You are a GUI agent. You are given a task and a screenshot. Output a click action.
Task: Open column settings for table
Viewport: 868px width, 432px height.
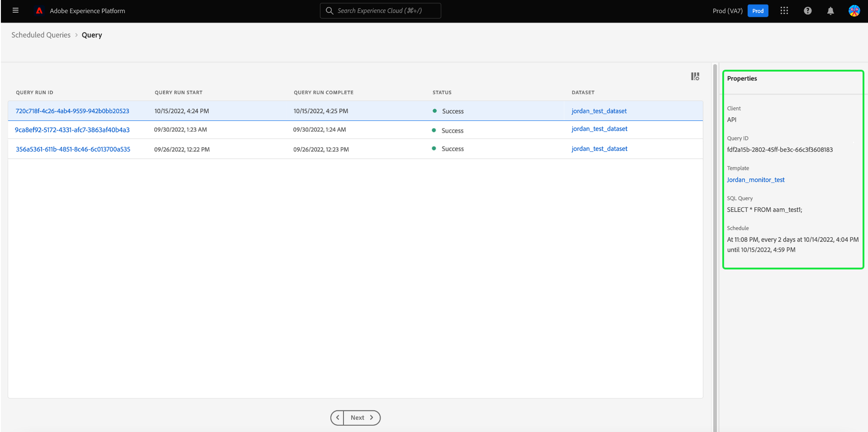695,77
